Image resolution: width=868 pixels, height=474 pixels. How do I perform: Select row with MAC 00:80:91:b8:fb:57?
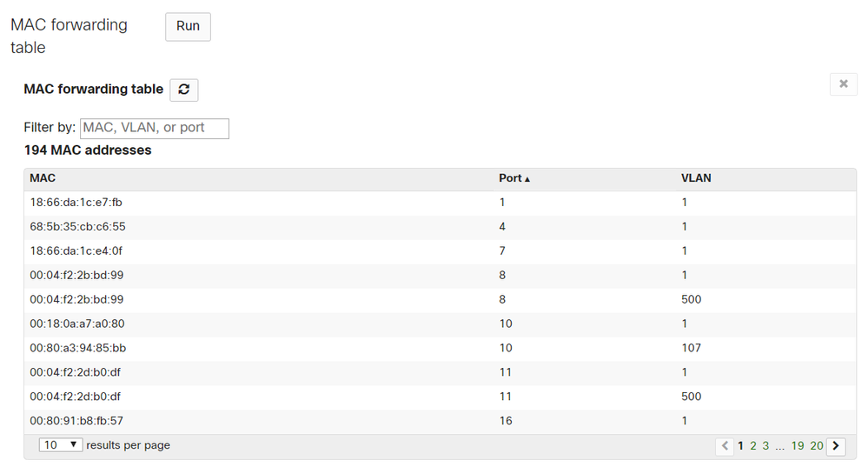tap(441, 421)
